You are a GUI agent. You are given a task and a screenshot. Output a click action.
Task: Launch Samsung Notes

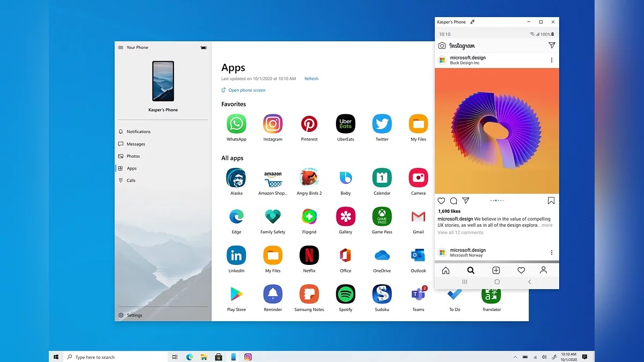309,294
